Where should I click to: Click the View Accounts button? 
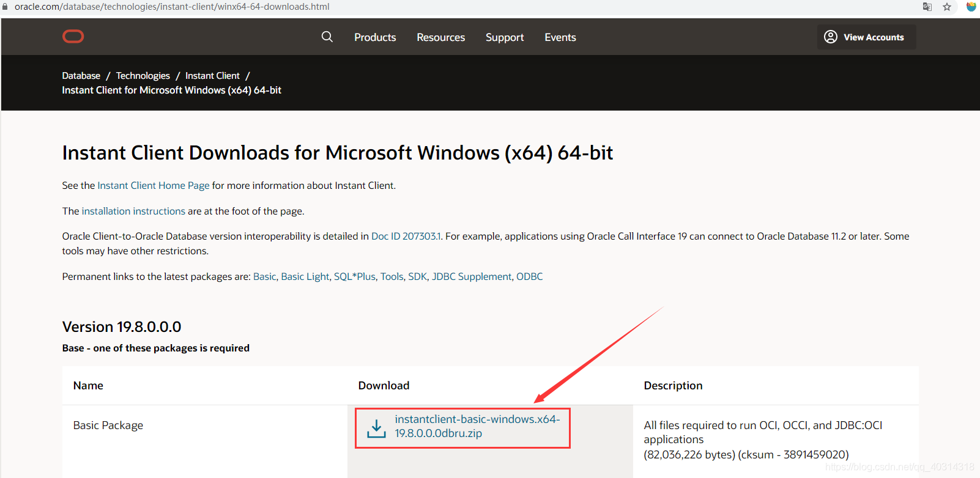(866, 37)
